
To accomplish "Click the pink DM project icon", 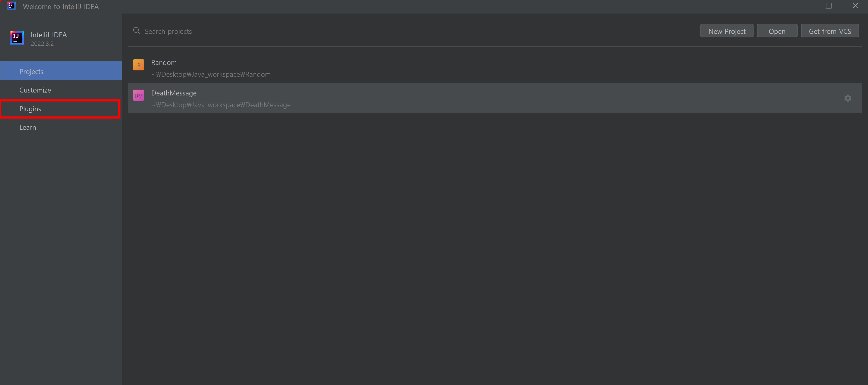I will [139, 96].
